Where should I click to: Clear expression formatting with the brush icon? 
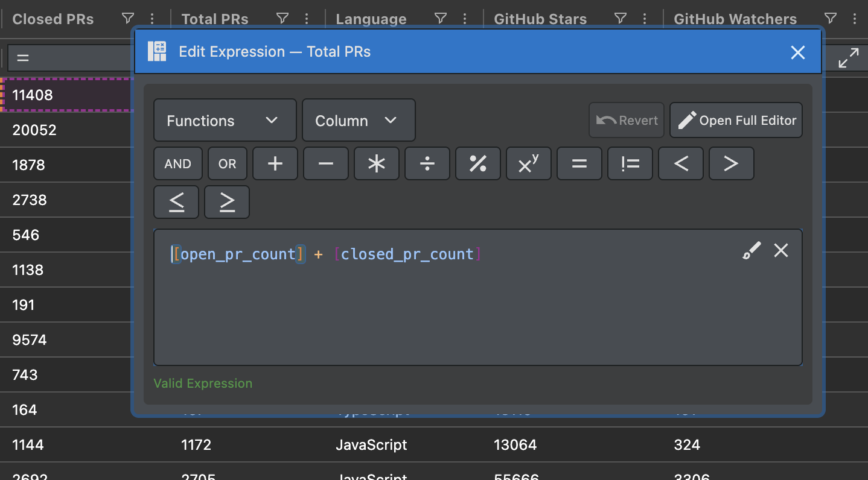(752, 250)
